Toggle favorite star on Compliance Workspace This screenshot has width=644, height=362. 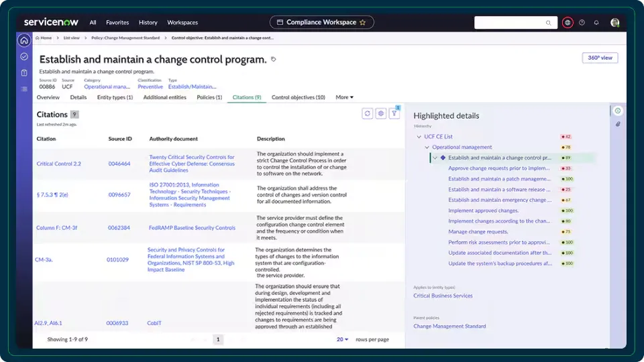[x=363, y=22]
